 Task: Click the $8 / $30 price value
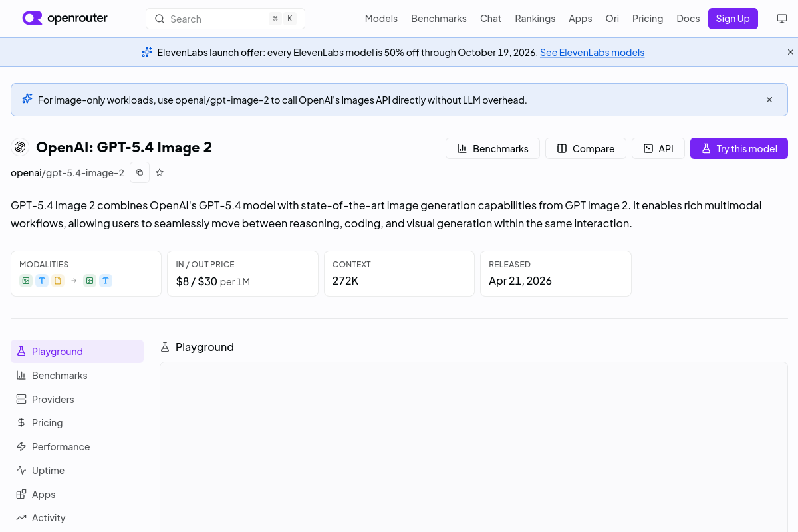click(x=196, y=281)
